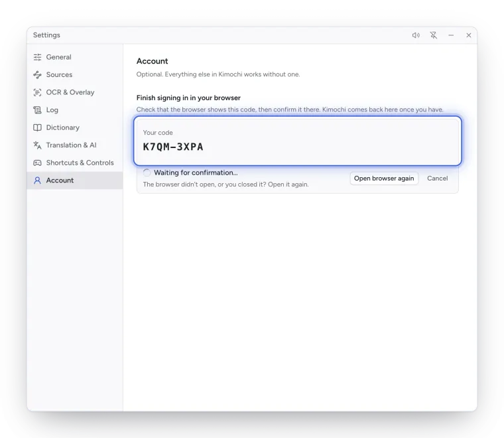Viewport: 504px width, 438px height.
Task: Minimize the Settings window
Action: click(x=451, y=35)
